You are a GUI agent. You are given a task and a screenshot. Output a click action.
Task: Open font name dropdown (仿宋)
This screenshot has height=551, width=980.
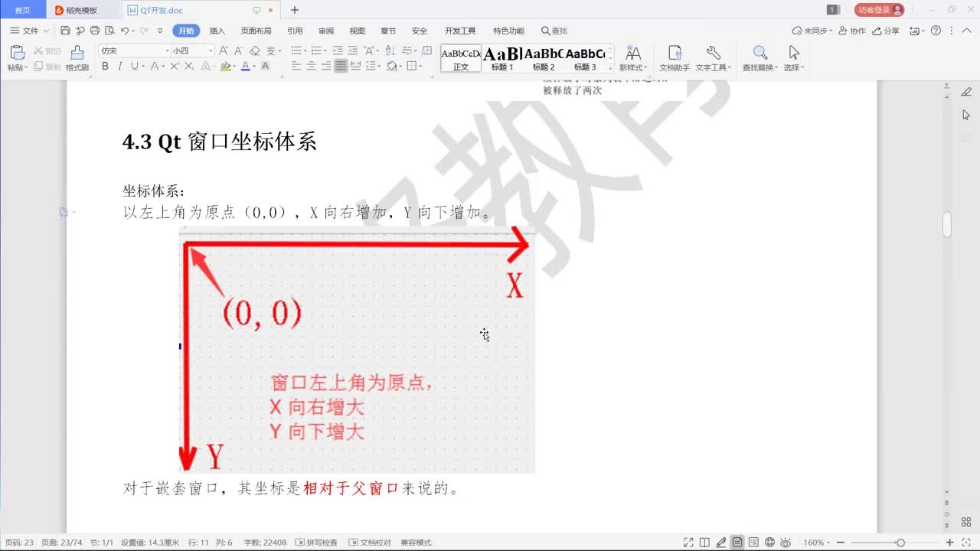pyautogui.click(x=168, y=51)
